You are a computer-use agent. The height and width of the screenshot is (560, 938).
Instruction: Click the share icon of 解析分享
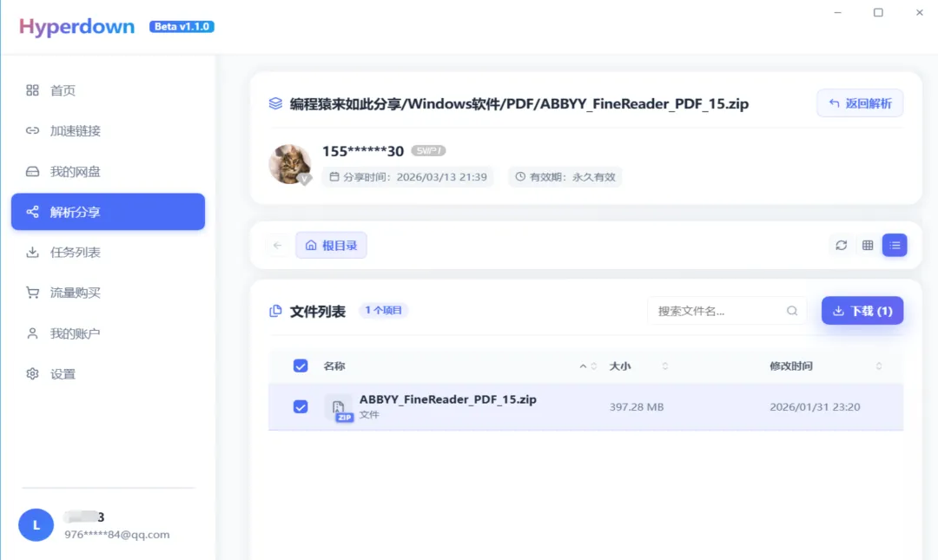click(32, 212)
